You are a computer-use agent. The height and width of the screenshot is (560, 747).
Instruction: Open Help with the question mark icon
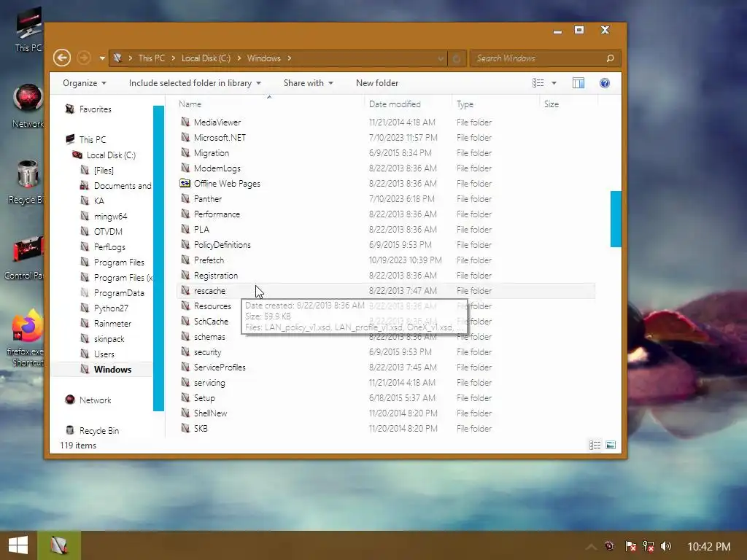(x=605, y=83)
